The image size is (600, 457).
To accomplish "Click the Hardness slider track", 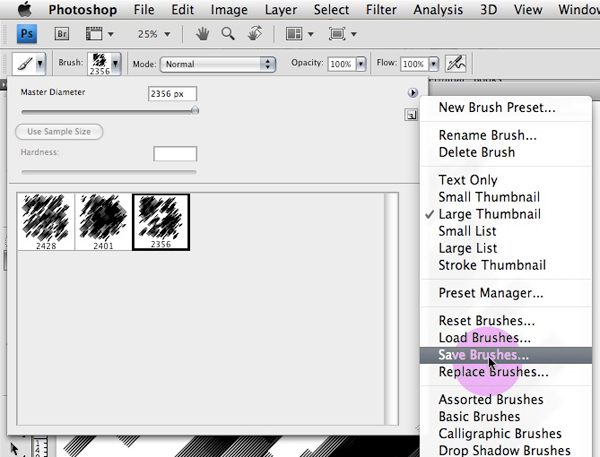I will (109, 172).
